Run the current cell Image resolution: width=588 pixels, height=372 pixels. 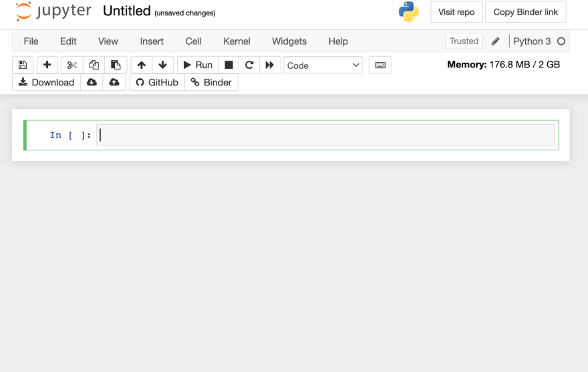point(198,65)
